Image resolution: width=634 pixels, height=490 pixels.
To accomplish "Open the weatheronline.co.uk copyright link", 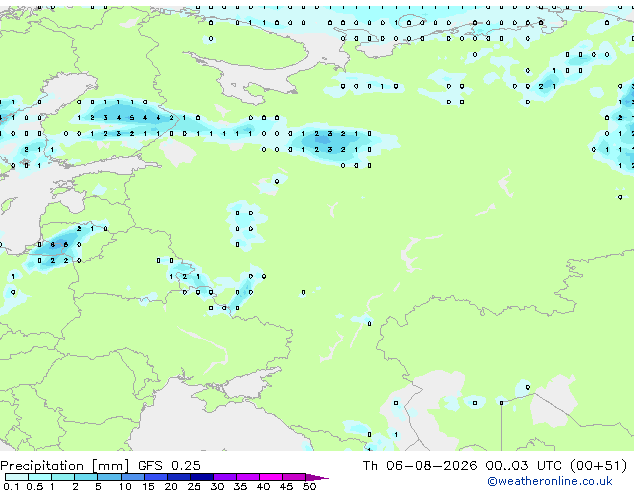I will tap(549, 481).
